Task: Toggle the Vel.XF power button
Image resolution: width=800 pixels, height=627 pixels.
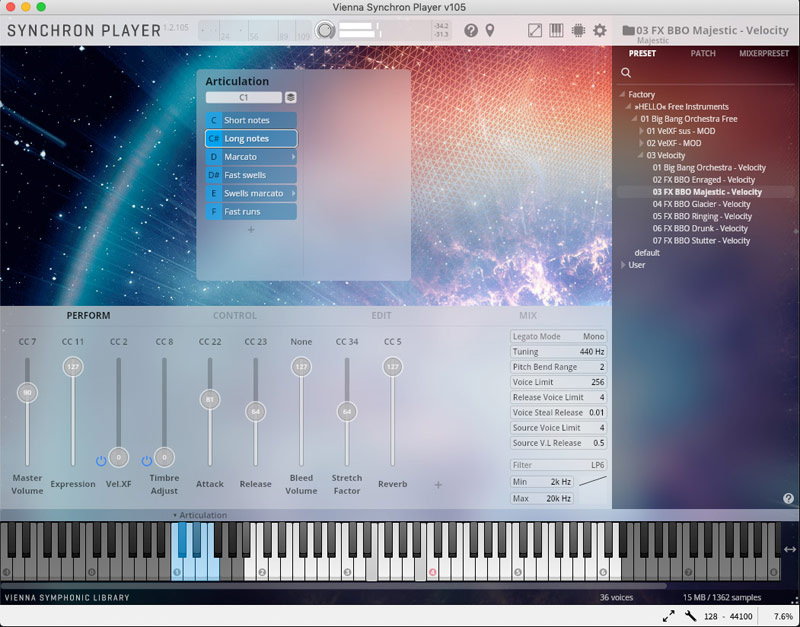Action: [x=101, y=460]
